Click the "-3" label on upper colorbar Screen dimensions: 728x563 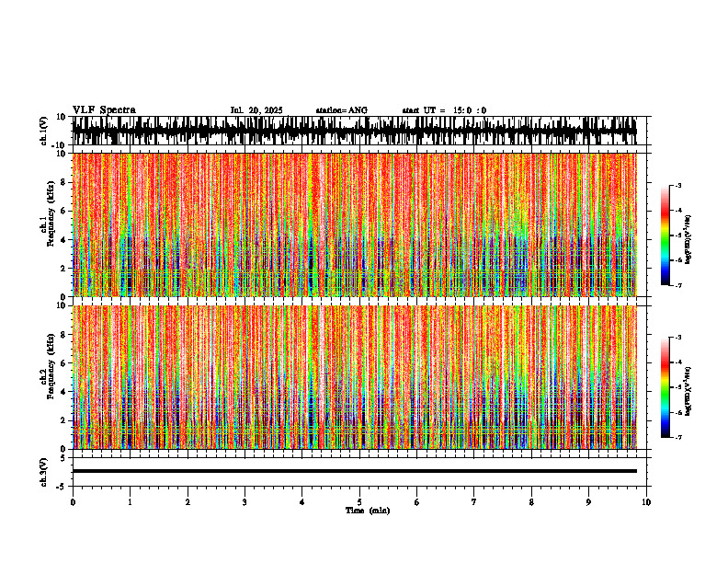point(678,186)
